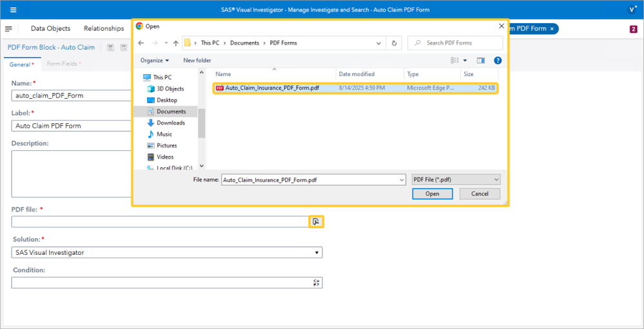Go up one folder level in Open dialog
Viewport: 644px width, 329px height.
(176, 43)
